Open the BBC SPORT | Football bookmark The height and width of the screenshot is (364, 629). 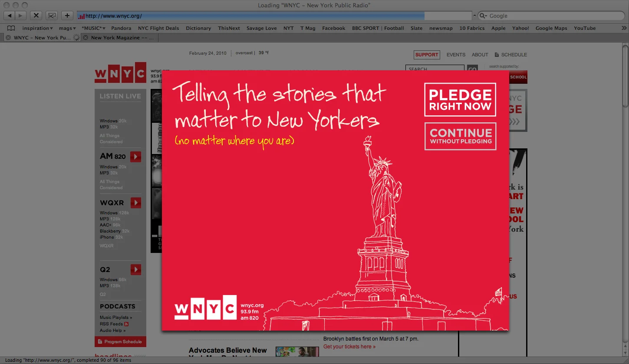tap(378, 28)
